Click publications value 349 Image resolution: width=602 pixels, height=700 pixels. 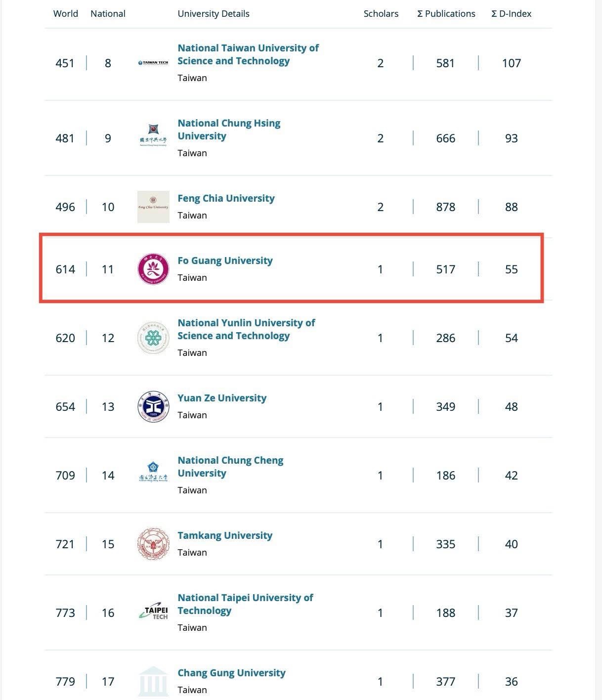(445, 407)
